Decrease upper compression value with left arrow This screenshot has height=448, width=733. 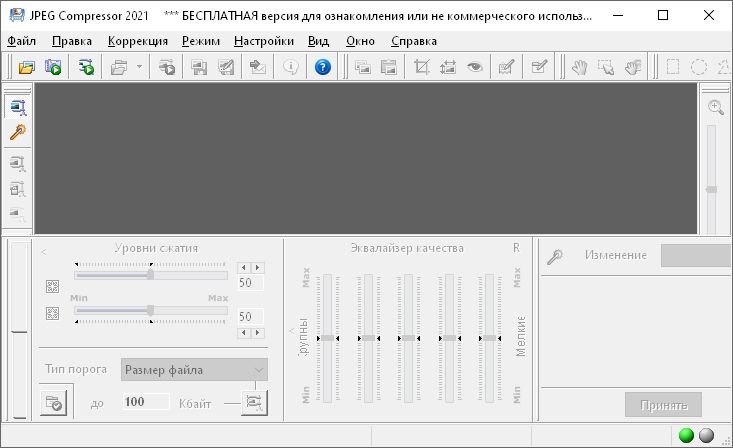(244, 267)
